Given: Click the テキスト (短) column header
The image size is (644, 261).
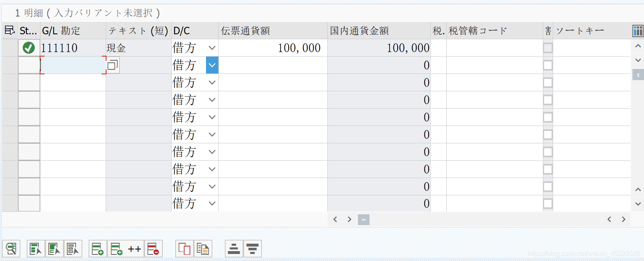Looking at the screenshot, I should (x=139, y=31).
